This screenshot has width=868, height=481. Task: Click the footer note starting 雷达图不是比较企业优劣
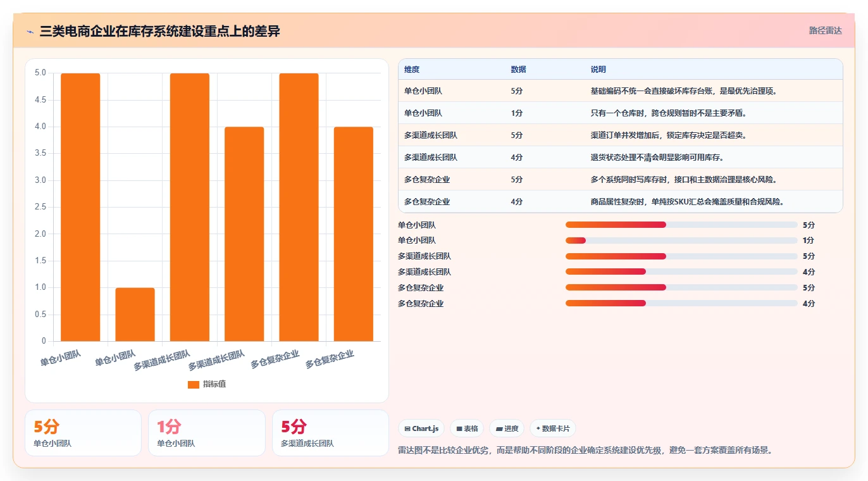point(585,451)
